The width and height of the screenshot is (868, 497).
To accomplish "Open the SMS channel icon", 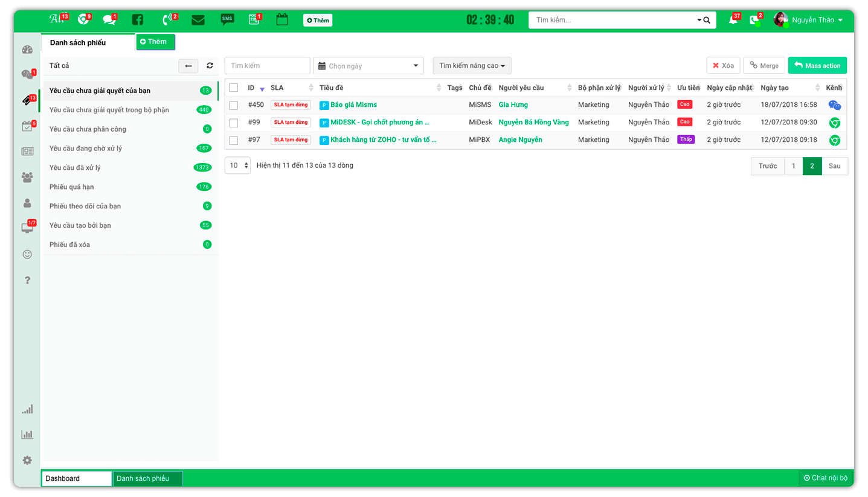I will point(227,20).
